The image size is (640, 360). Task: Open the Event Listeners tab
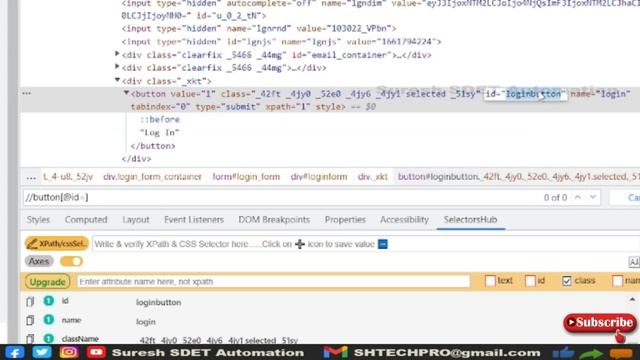point(194,220)
